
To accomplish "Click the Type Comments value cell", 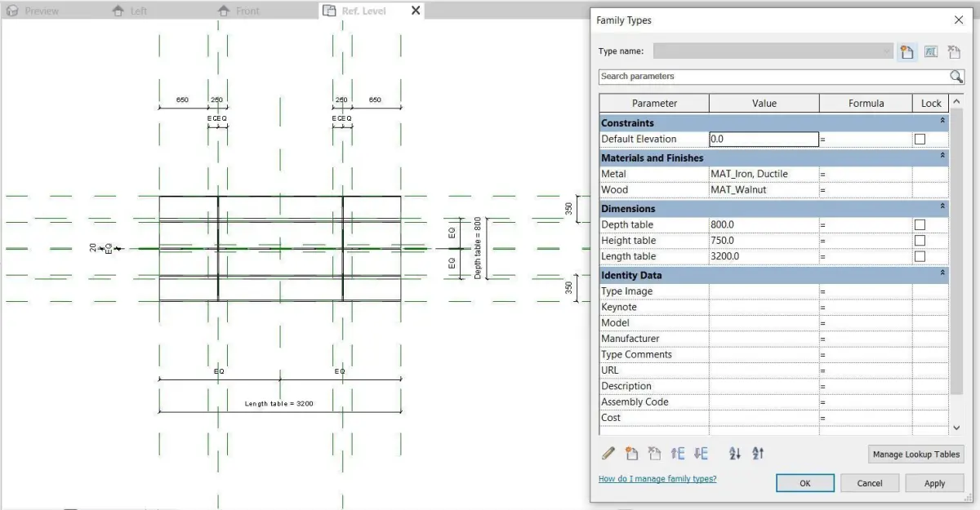I will (764, 354).
